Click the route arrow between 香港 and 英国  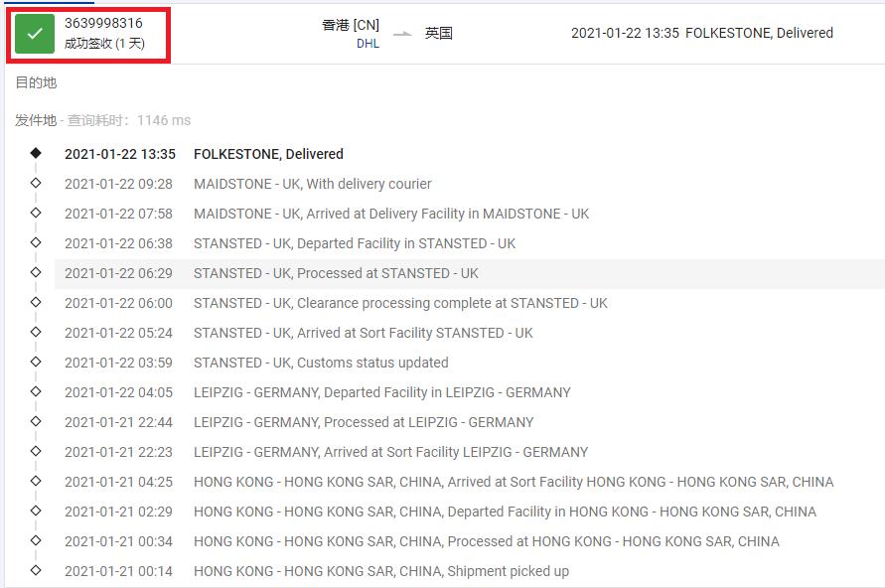(402, 34)
